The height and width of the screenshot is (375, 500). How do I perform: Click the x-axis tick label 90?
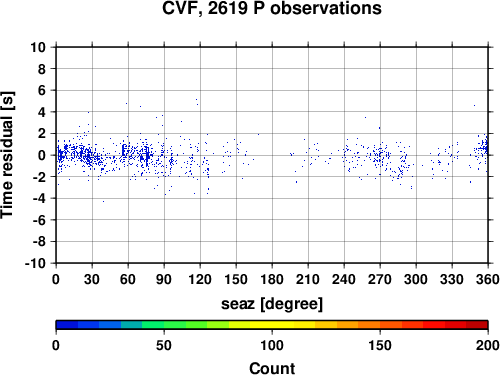[x=164, y=279]
